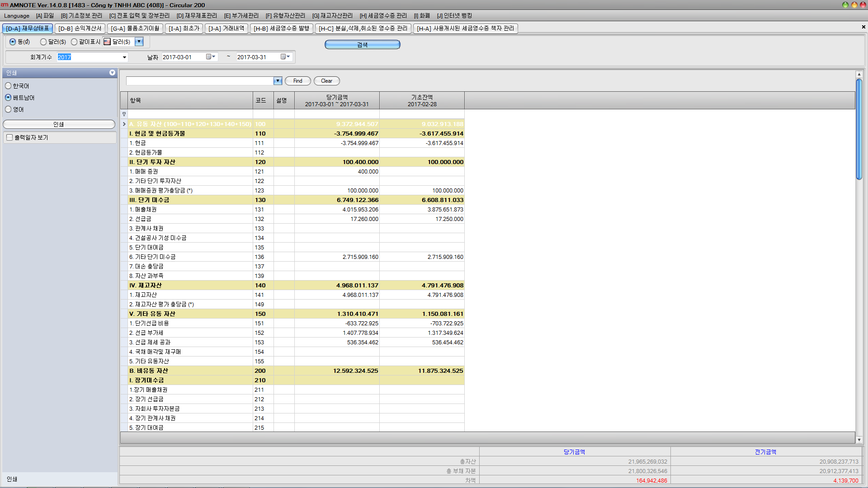The image size is (868, 488).
Task: Click the tab area close X icon
Action: (863, 27)
